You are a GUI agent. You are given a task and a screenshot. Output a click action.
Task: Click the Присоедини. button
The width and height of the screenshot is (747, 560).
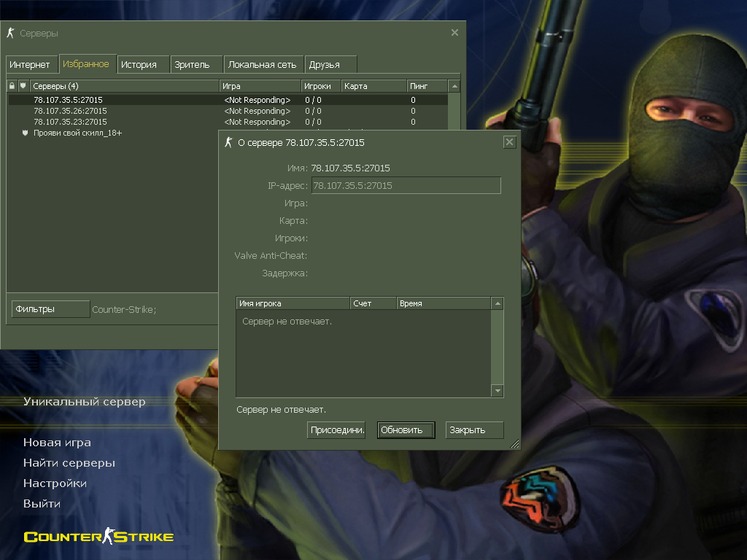coord(336,430)
